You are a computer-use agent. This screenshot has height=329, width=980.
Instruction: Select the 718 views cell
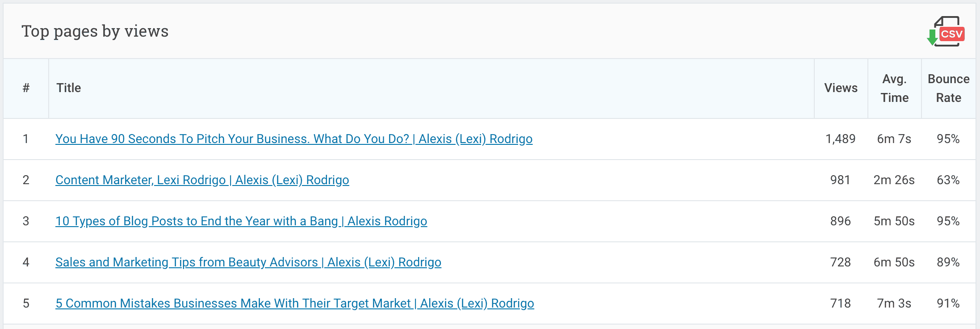[x=841, y=304]
